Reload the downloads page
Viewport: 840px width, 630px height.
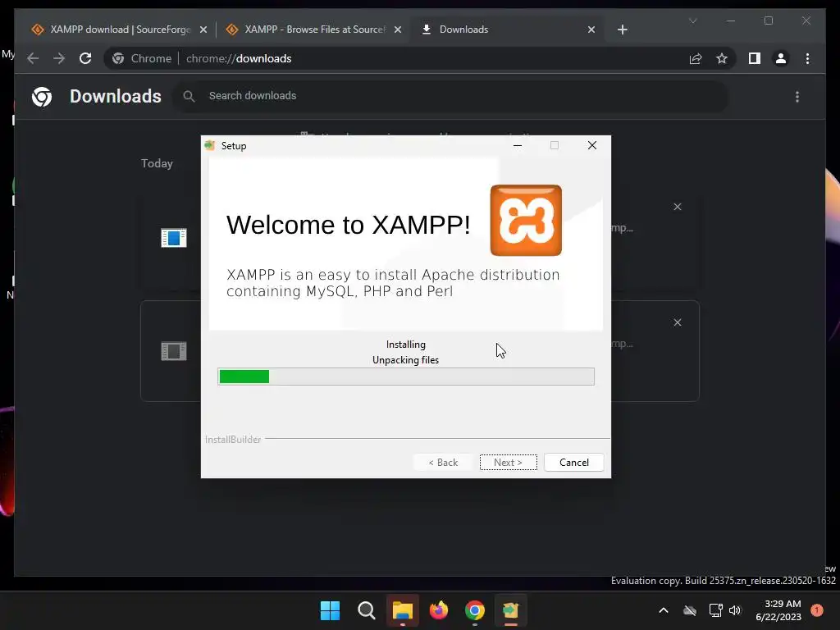click(85, 58)
